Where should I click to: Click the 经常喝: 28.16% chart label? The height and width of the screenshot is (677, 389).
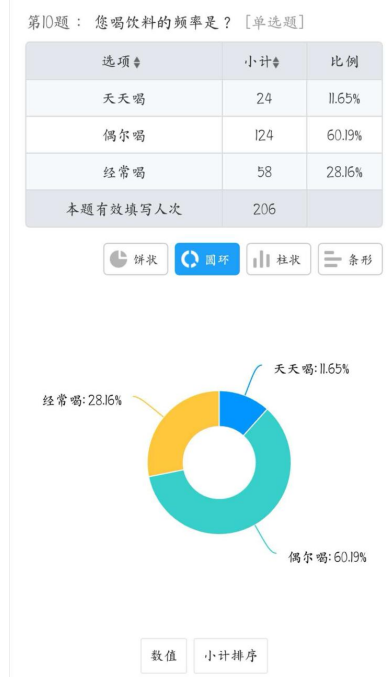[82, 400]
